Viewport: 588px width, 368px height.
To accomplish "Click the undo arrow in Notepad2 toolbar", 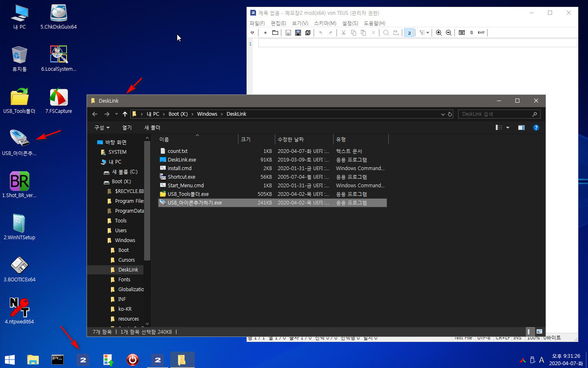I will (x=321, y=33).
